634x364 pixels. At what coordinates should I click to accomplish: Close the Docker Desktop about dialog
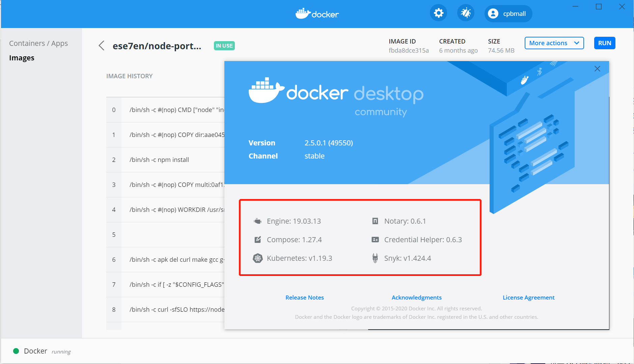597,69
